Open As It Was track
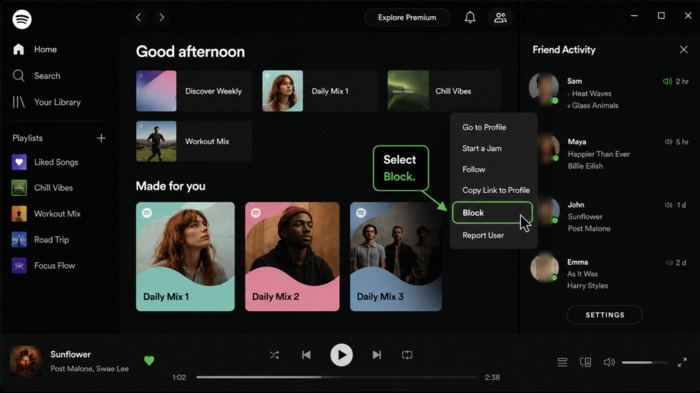Screen dimensions: 700x393 click(582, 274)
